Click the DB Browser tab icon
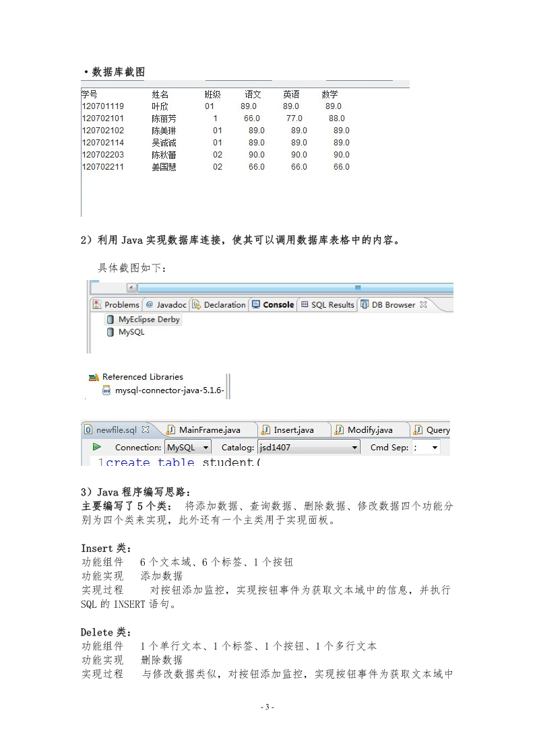This screenshot has height=756, width=535. pyautogui.click(x=365, y=305)
